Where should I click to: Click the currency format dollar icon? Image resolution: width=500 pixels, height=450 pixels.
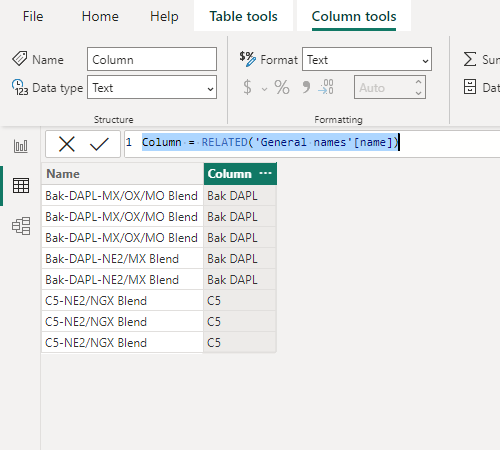pyautogui.click(x=247, y=88)
